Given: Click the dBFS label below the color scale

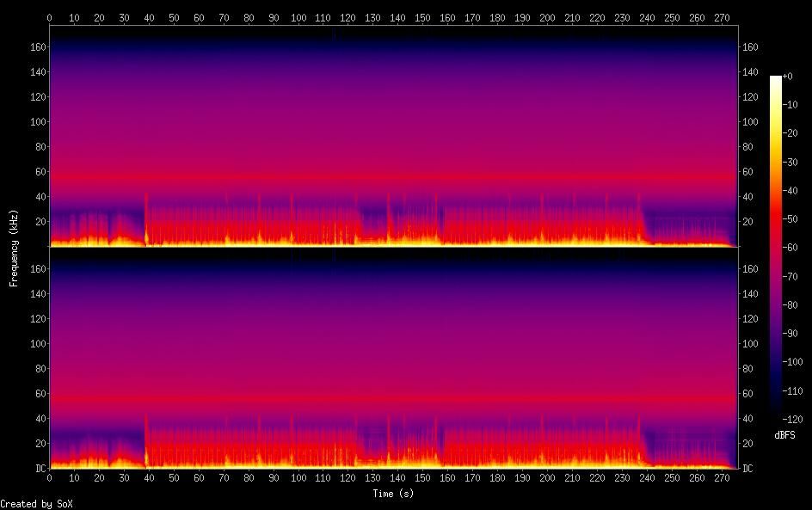Looking at the screenshot, I should 784,435.
